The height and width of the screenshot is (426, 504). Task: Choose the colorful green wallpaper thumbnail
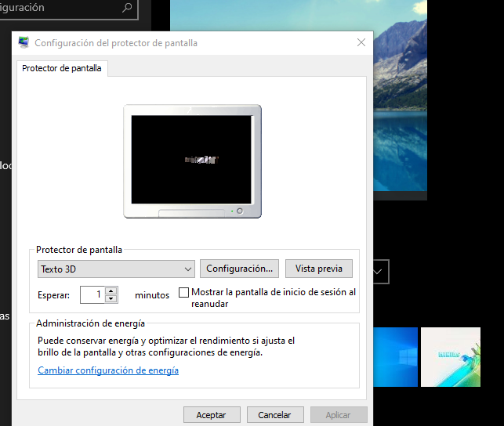tap(450, 357)
